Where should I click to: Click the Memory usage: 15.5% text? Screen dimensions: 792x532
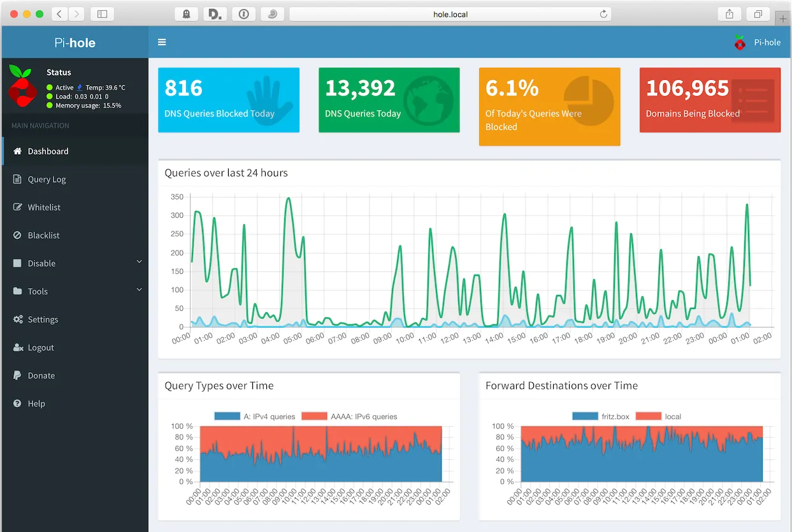tap(88, 105)
